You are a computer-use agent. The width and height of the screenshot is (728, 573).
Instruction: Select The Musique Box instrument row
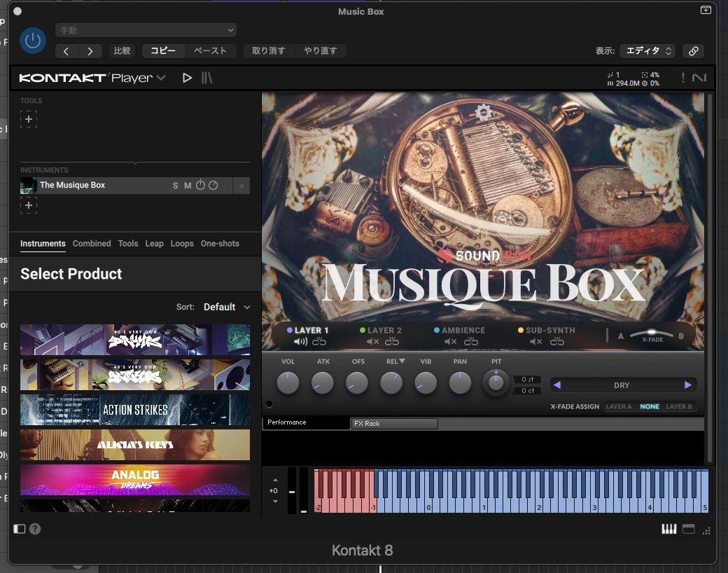click(x=135, y=186)
